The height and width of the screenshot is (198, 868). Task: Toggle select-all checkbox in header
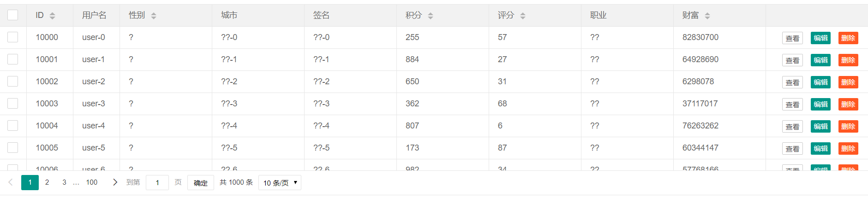pos(13,15)
